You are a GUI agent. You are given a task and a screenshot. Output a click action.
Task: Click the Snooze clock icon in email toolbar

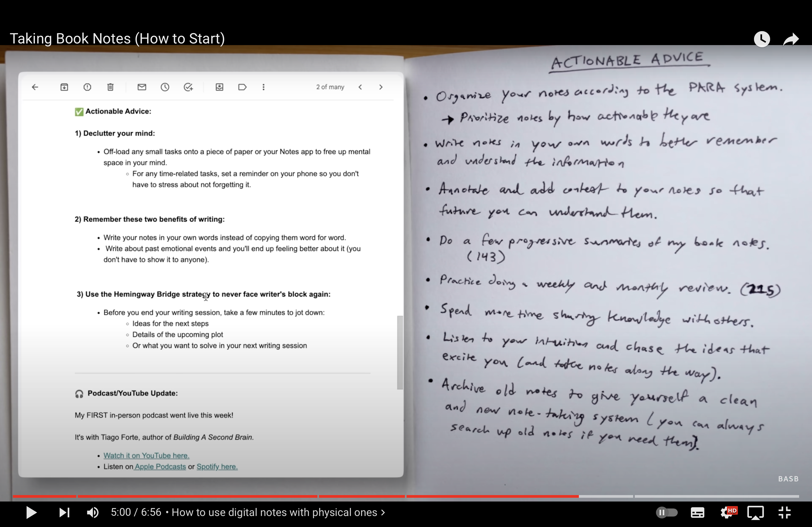click(x=165, y=87)
